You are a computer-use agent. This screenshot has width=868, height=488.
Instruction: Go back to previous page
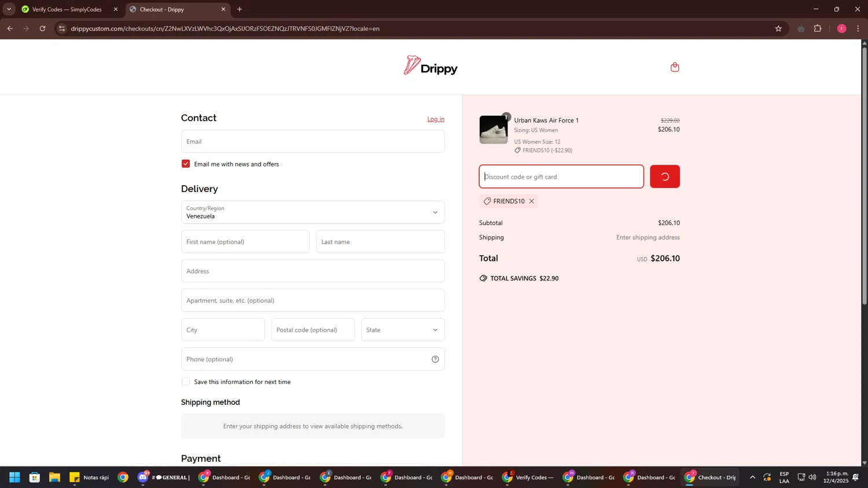10,28
